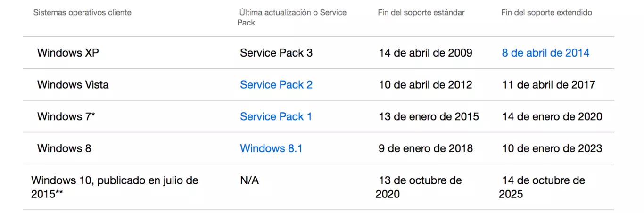Click the N/A cell for Windows 10

click(249, 180)
